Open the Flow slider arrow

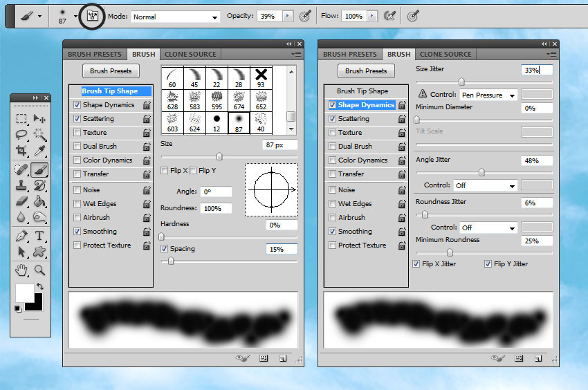(372, 16)
